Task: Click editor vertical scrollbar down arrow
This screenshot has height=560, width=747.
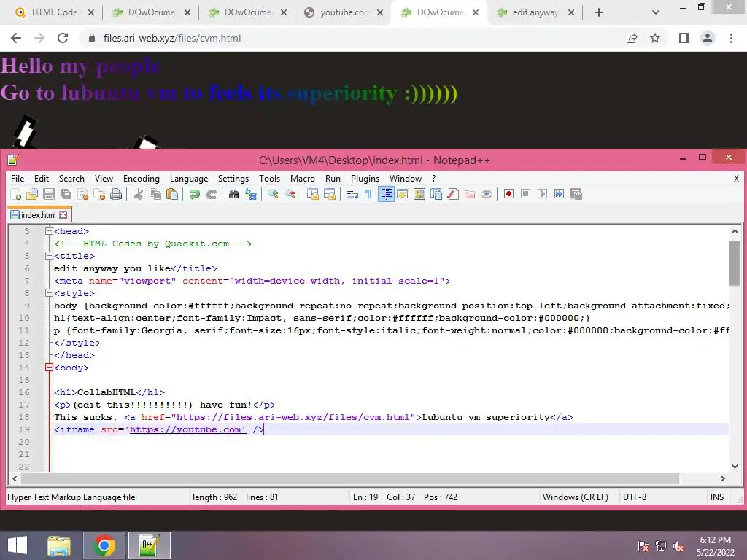Action: pyautogui.click(x=735, y=467)
